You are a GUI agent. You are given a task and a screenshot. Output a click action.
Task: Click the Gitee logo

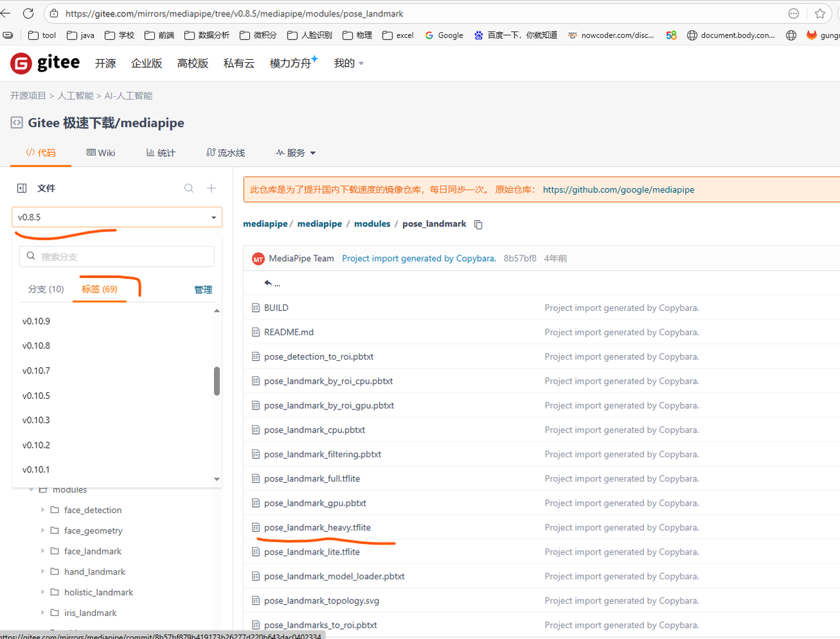[x=45, y=63]
